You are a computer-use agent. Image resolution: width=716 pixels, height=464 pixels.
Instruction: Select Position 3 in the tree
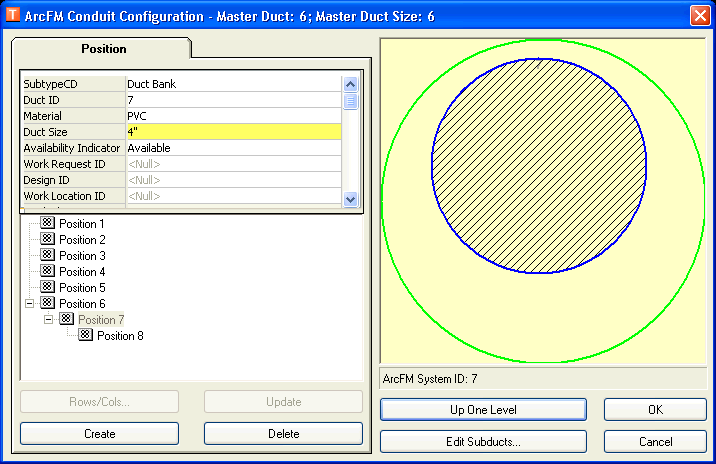(x=82, y=256)
